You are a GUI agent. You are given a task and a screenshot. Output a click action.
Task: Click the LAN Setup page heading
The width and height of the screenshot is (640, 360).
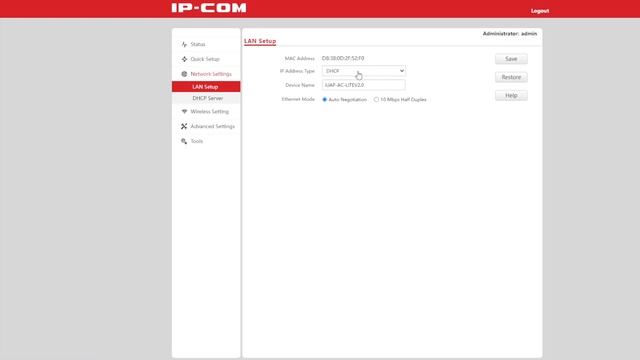click(260, 41)
